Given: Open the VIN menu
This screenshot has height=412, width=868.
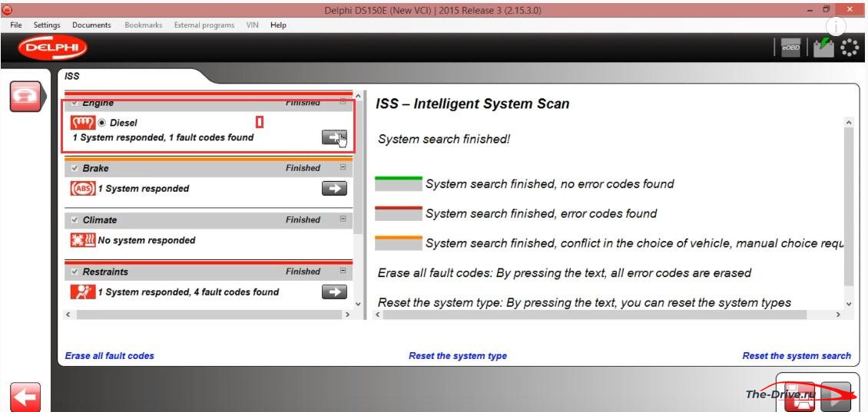Looking at the screenshot, I should pos(253,25).
